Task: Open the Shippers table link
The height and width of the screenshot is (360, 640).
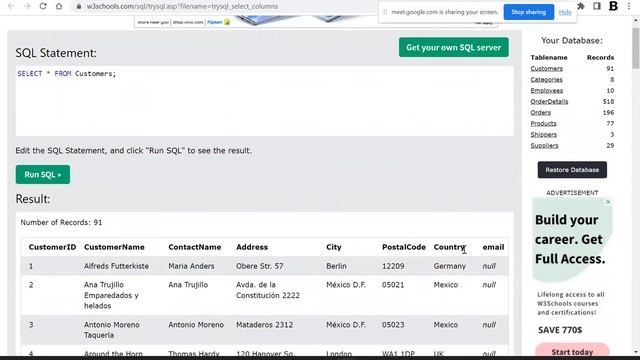Action: click(x=544, y=135)
